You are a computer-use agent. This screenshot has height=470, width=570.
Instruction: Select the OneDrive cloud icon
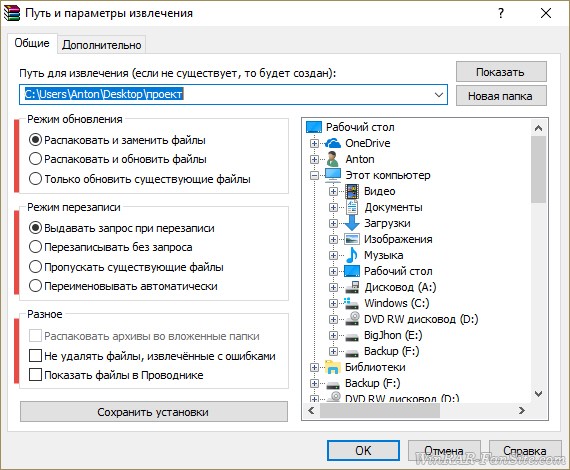(333, 143)
